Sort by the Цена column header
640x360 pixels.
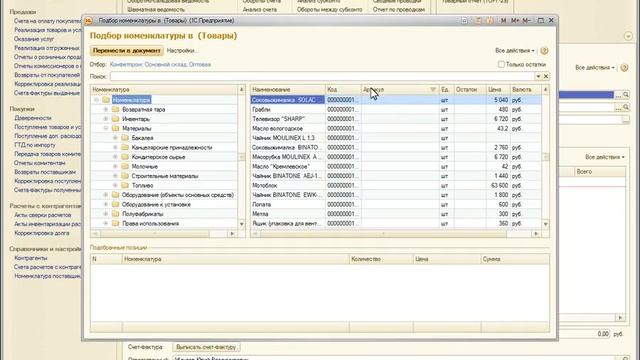point(498,89)
